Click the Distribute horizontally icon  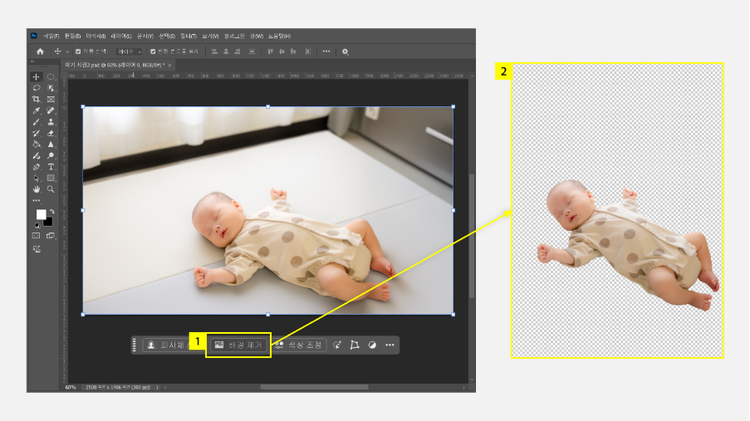308,52
